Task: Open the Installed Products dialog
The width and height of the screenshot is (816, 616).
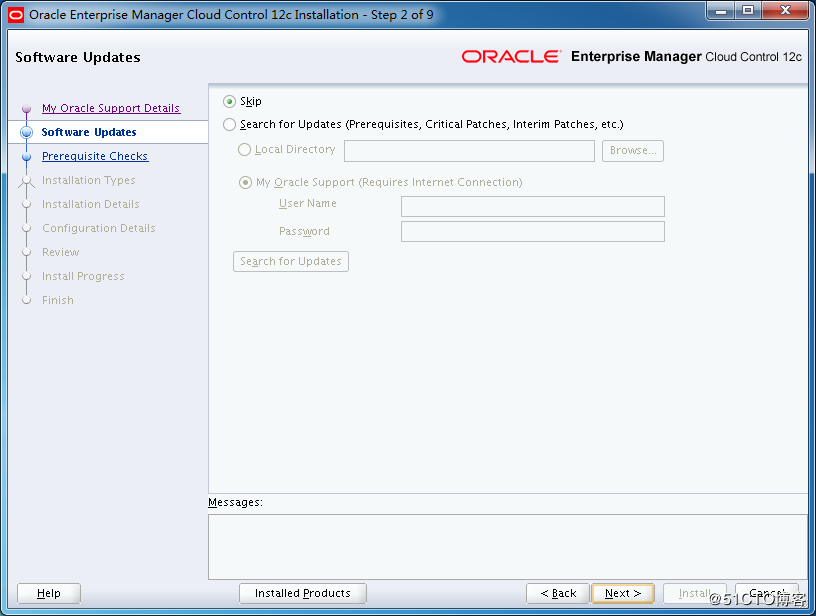Action: tap(302, 593)
